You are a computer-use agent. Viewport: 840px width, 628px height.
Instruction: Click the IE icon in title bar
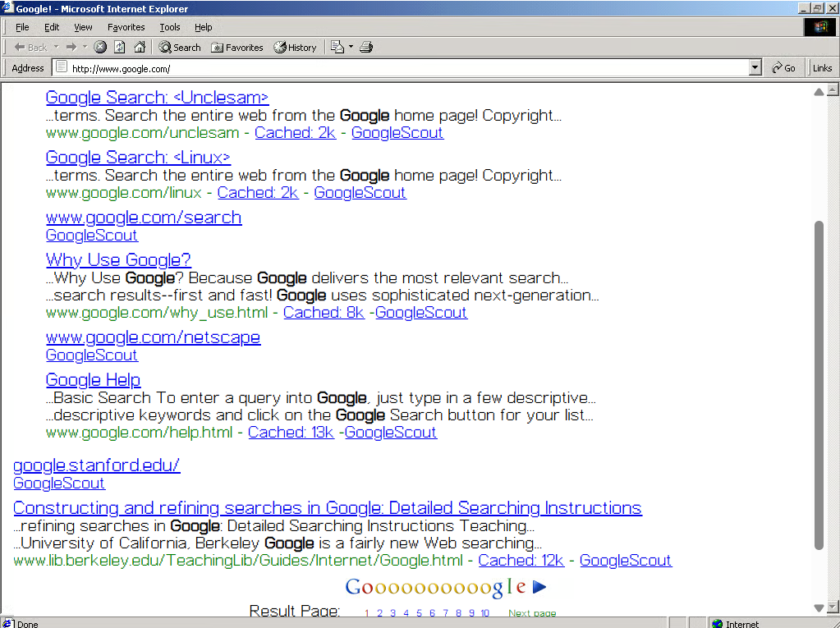pos(7,7)
